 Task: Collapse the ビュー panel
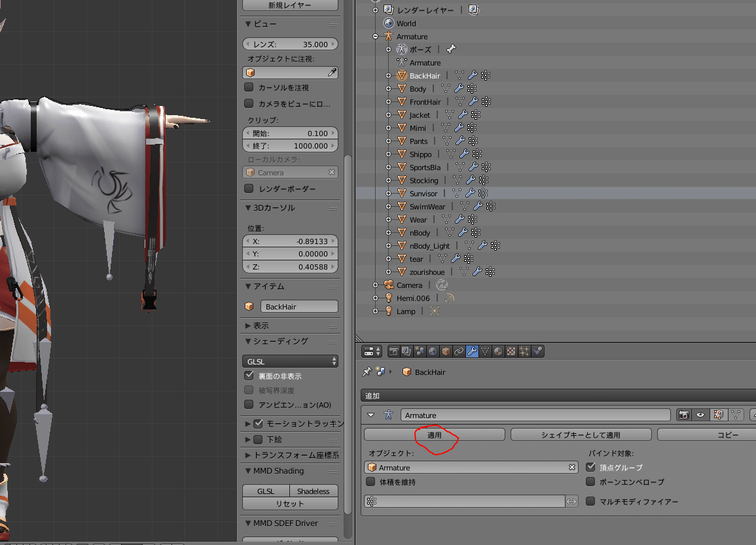[x=248, y=24]
